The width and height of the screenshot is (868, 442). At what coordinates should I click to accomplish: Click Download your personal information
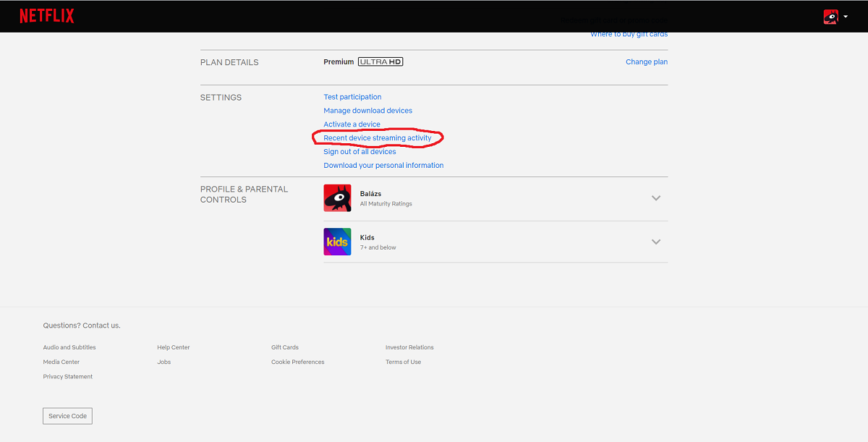[383, 166]
